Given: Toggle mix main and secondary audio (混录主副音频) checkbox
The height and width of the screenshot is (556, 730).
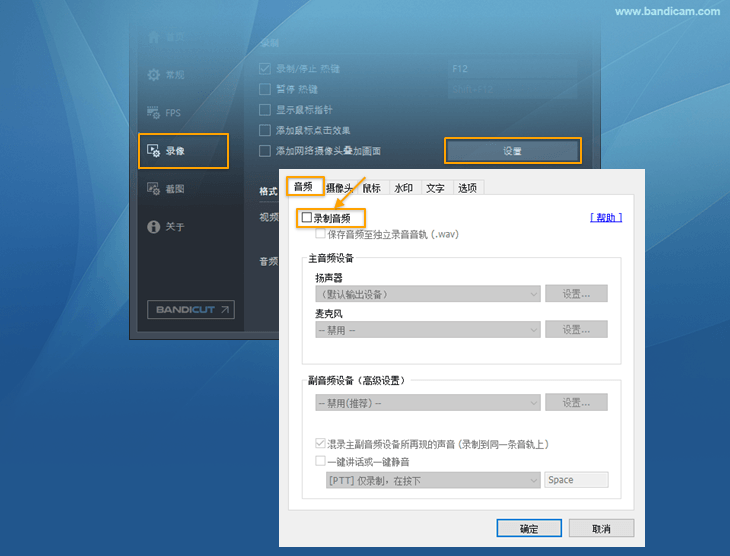Looking at the screenshot, I should [320, 443].
